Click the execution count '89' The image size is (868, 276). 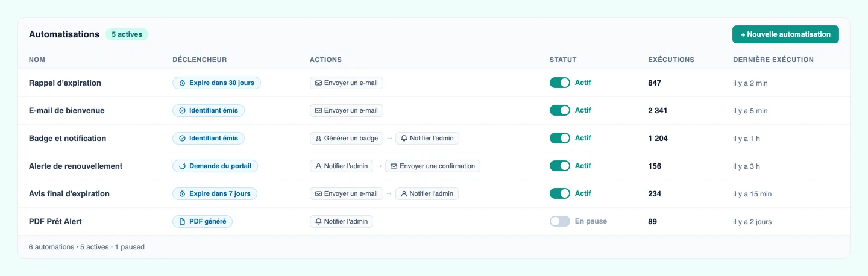coord(652,222)
